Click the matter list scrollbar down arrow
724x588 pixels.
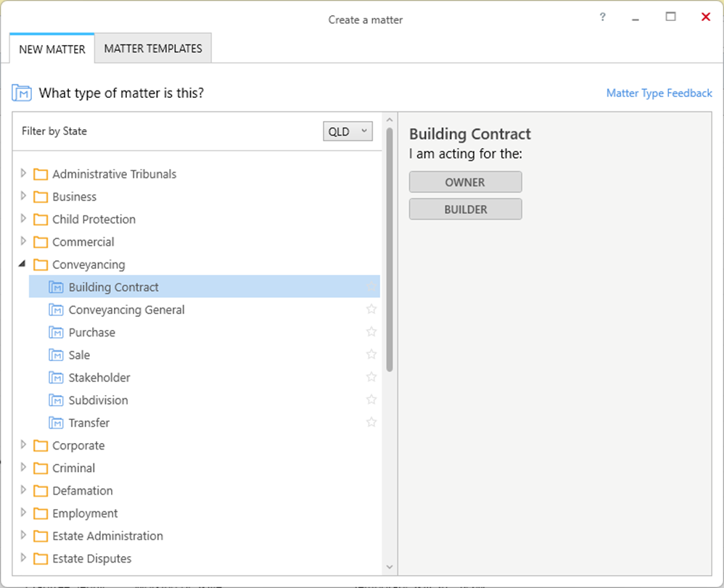[x=390, y=567]
